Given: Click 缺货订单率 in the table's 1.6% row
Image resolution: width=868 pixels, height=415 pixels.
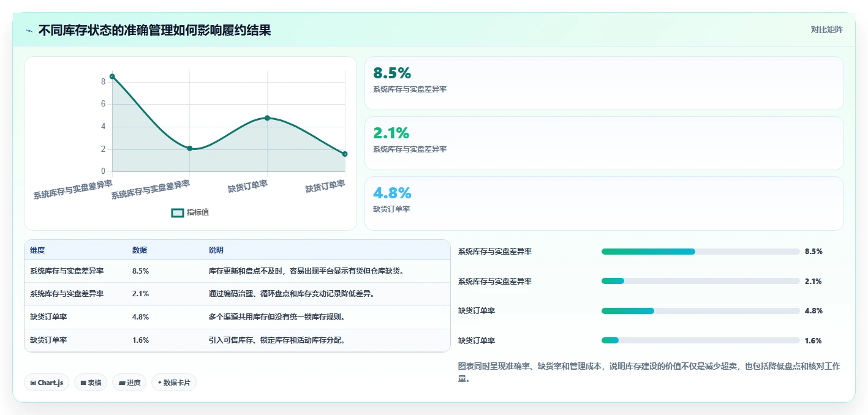Looking at the screenshot, I should click(48, 340).
